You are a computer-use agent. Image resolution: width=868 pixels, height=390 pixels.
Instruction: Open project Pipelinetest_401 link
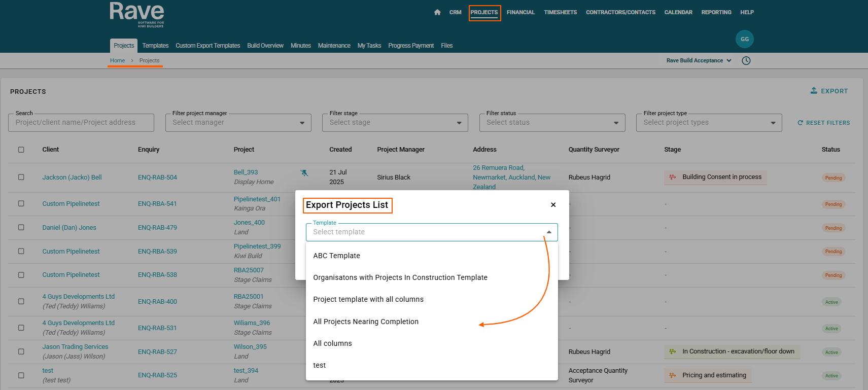(x=257, y=199)
